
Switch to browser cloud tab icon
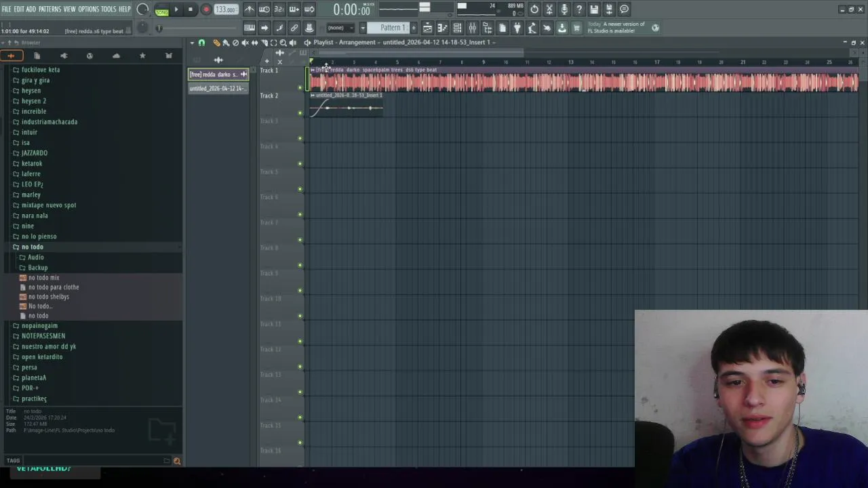116,56
